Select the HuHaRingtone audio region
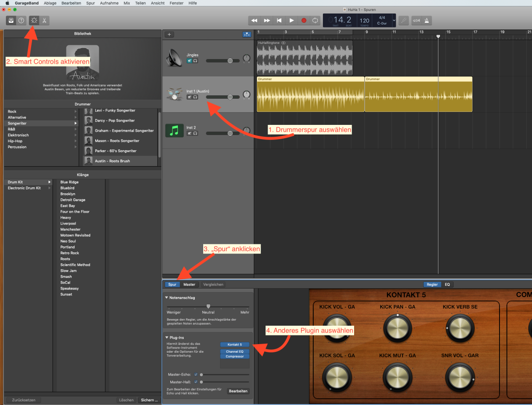Viewport: 532px width, 405px height. click(x=305, y=58)
